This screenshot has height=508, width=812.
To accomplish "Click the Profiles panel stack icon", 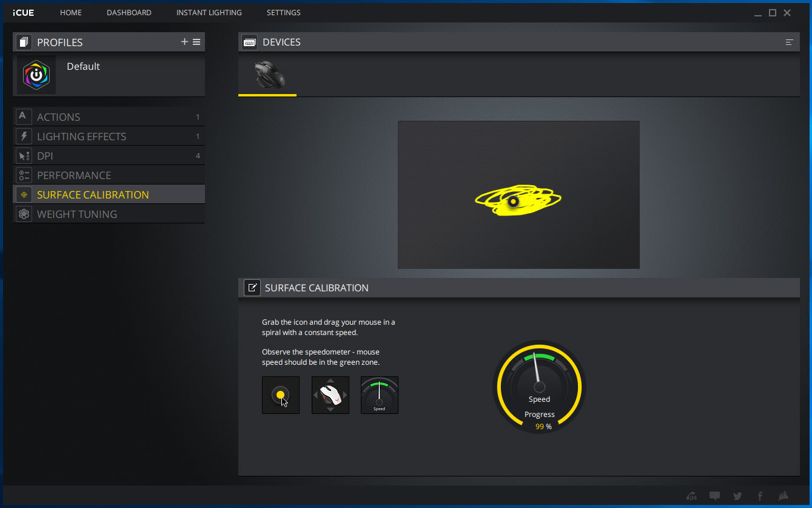I will tap(24, 42).
